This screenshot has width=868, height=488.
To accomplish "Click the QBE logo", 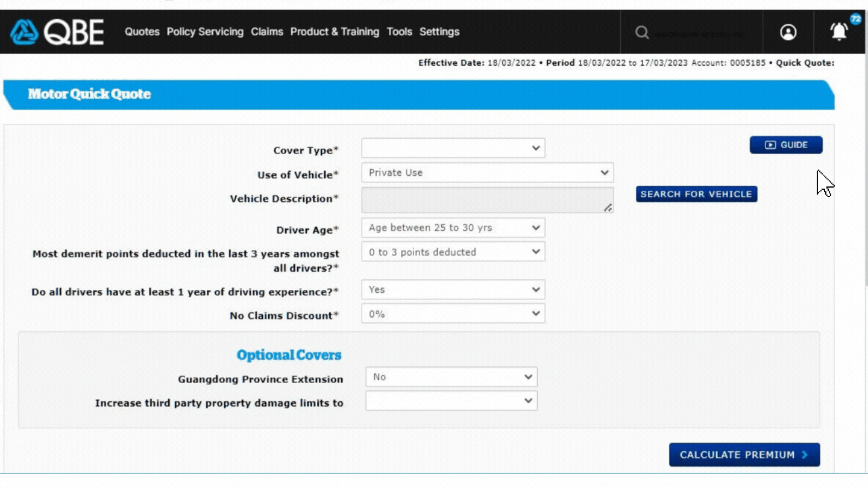I will coord(57,32).
